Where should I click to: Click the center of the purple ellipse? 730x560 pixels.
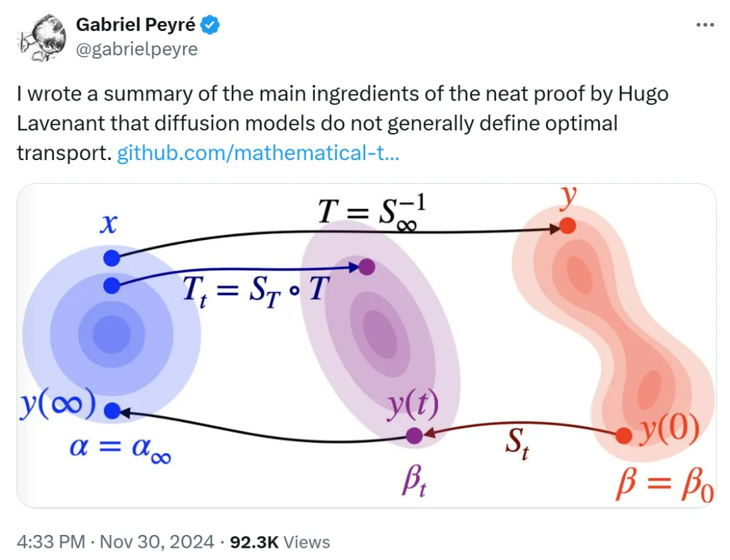(x=381, y=334)
